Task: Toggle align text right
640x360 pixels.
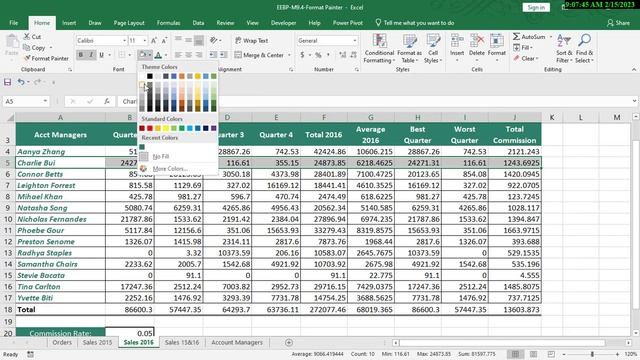Action: 199,55
